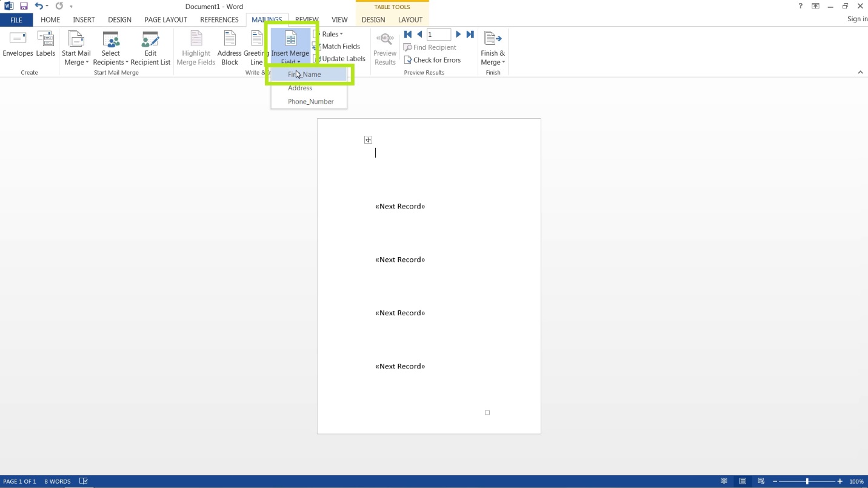Go to next record
868x488 pixels.
tap(458, 35)
